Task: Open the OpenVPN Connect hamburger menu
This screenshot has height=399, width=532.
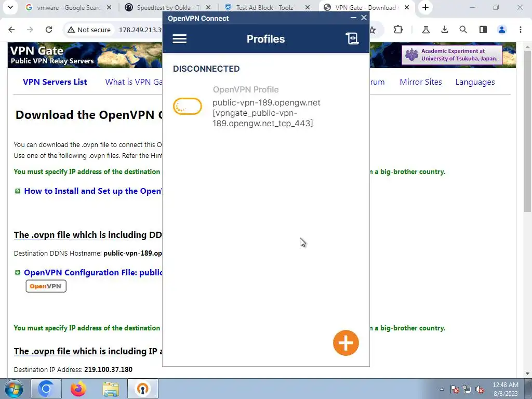Action: pyautogui.click(x=179, y=38)
